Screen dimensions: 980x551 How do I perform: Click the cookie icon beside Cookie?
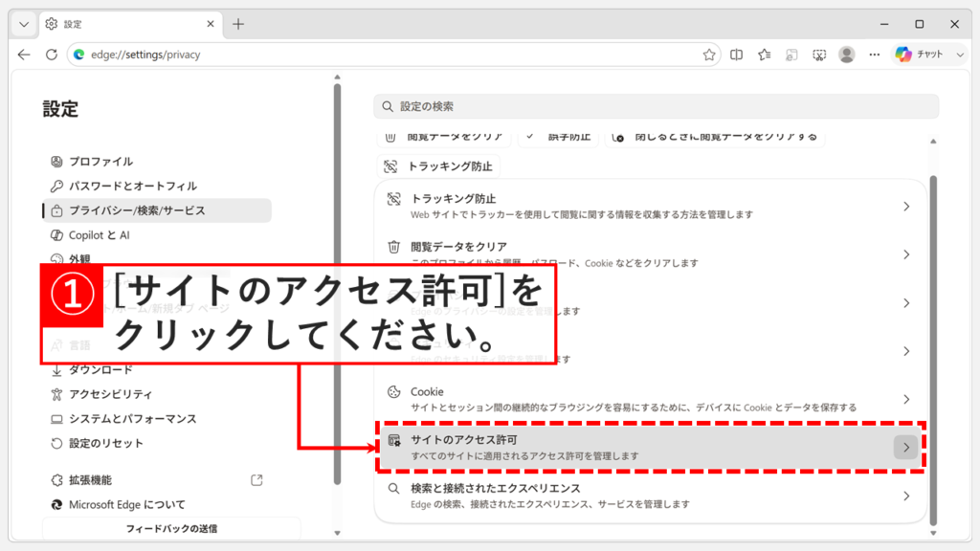pyautogui.click(x=393, y=391)
